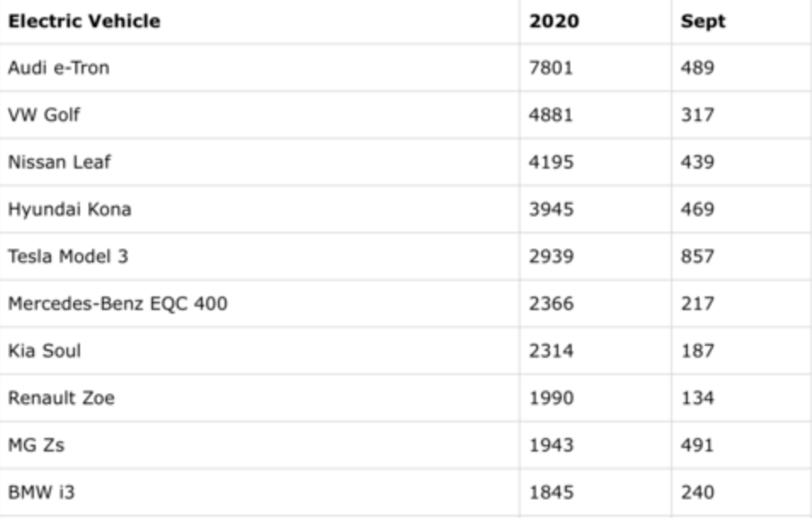
Task: Select the Audi e-Tron cell
Action: [59, 68]
